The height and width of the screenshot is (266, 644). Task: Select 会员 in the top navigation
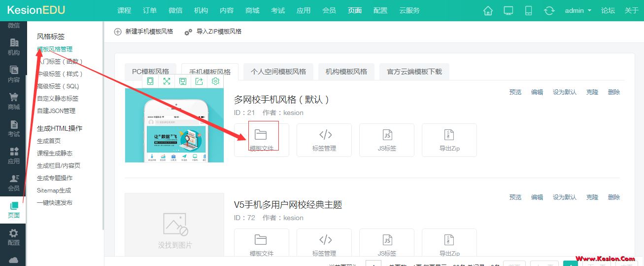[x=329, y=10]
